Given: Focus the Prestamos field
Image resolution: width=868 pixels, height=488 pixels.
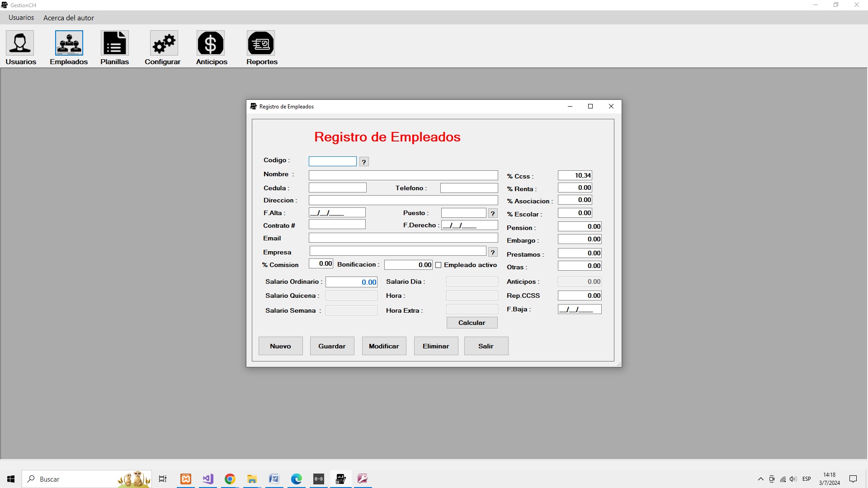Looking at the screenshot, I should point(580,253).
